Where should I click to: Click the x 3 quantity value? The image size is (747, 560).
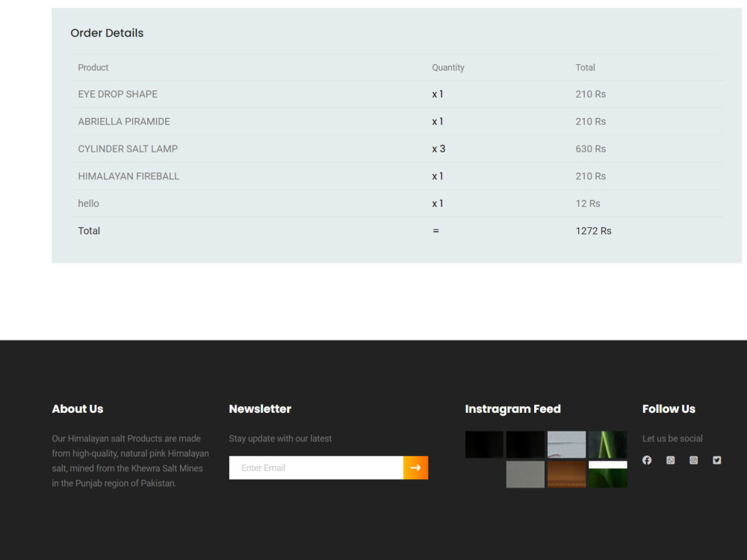click(438, 149)
